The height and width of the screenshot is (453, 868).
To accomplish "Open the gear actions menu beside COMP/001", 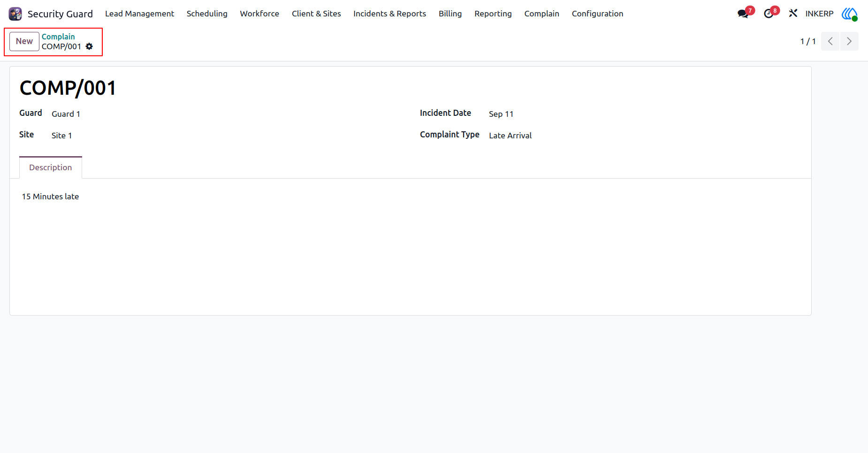I will (x=89, y=46).
